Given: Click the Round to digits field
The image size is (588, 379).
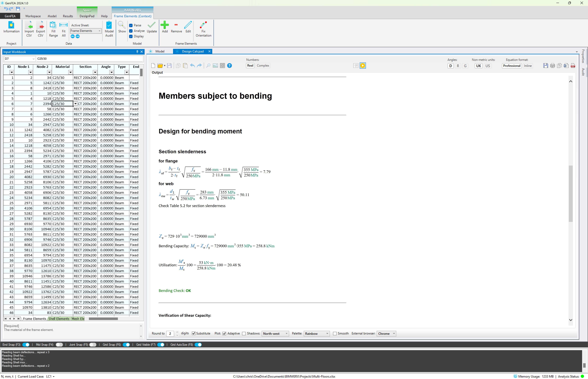Looking at the screenshot, I should click(170, 333).
